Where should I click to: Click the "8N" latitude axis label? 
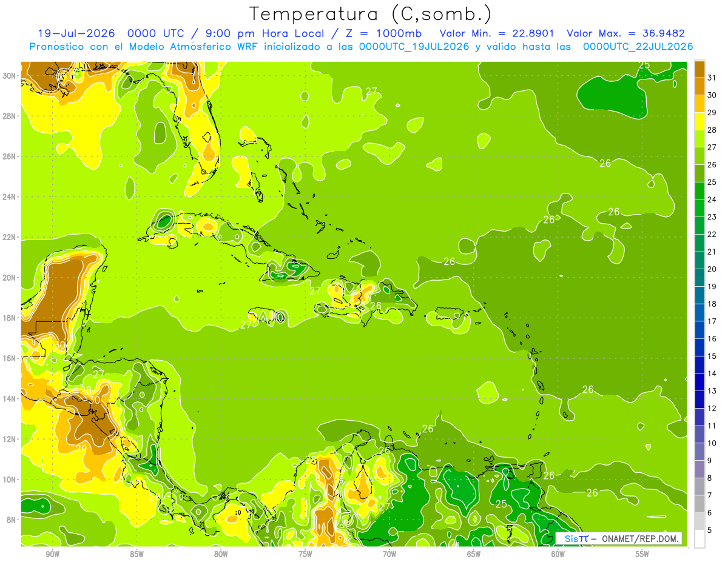coord(12,520)
